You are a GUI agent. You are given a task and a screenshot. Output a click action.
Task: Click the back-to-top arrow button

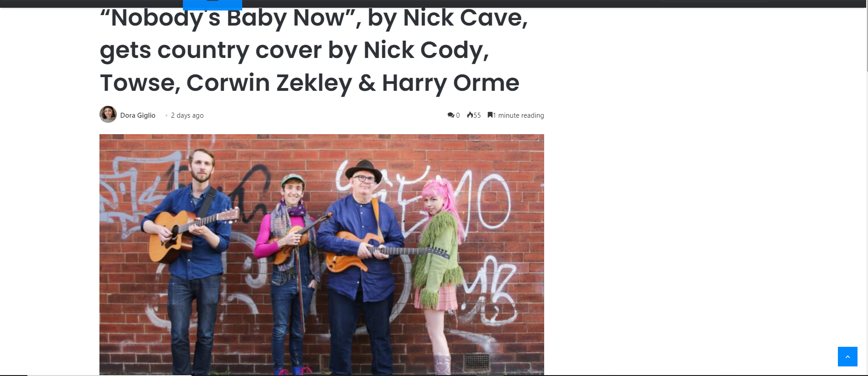pyautogui.click(x=847, y=356)
